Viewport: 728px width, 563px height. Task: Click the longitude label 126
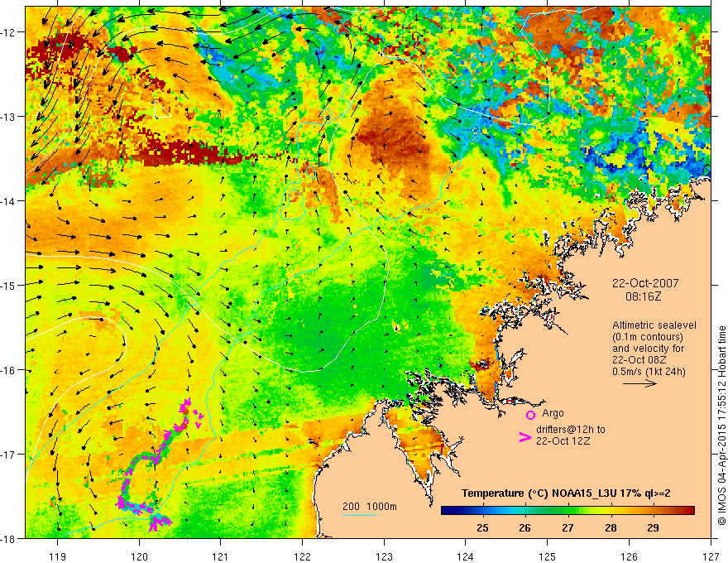tap(629, 556)
